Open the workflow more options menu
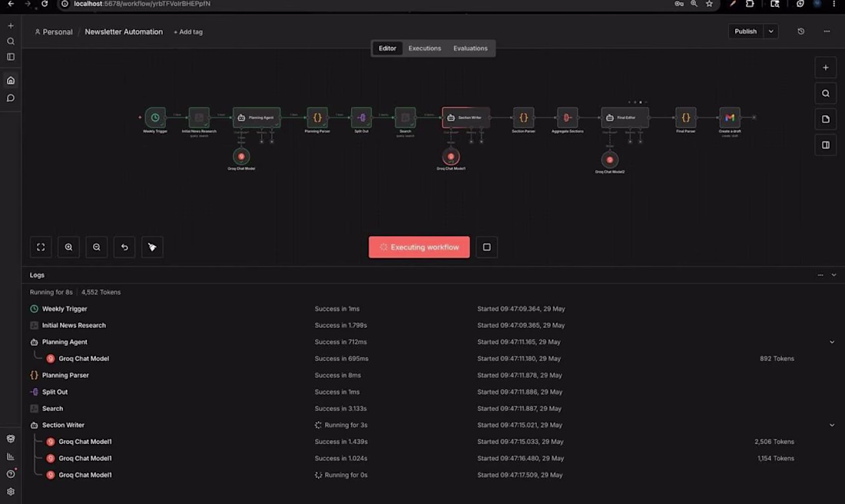The height and width of the screenshot is (504, 845). click(x=827, y=31)
